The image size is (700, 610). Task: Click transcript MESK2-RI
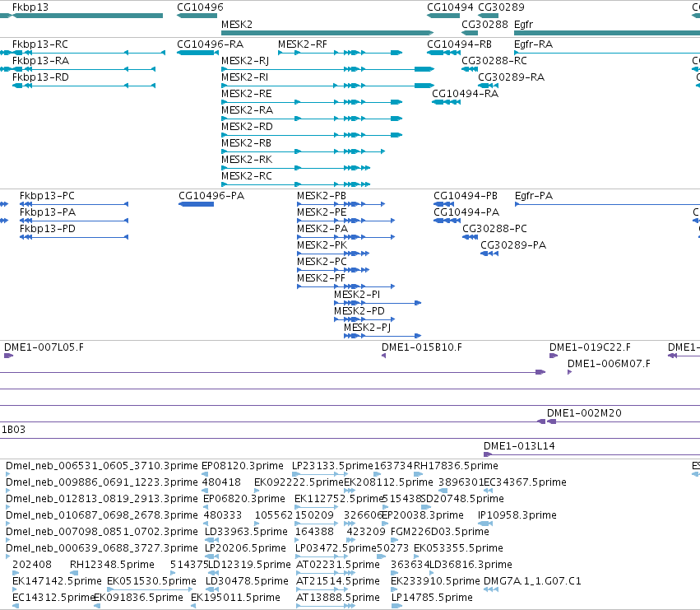click(244, 77)
